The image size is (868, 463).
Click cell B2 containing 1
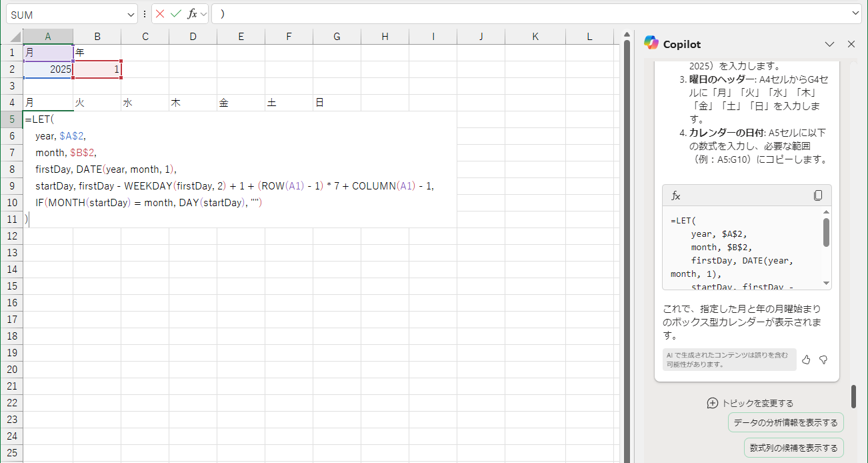click(x=97, y=69)
